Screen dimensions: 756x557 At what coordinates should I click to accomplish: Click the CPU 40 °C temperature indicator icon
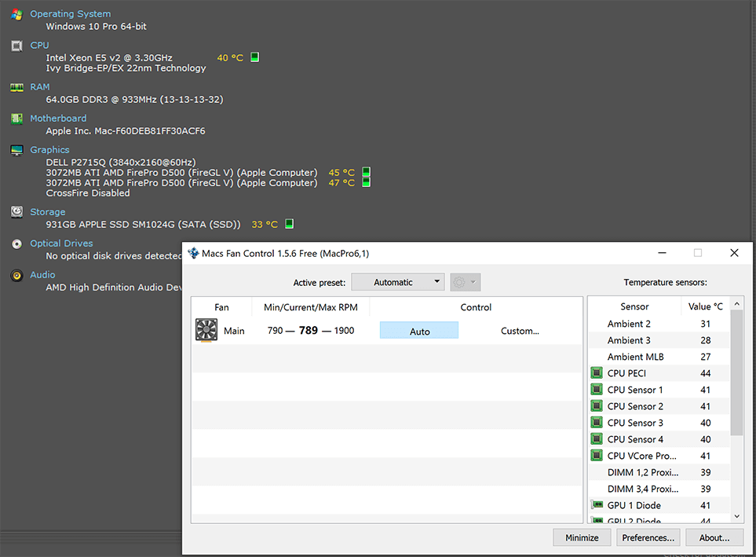254,57
